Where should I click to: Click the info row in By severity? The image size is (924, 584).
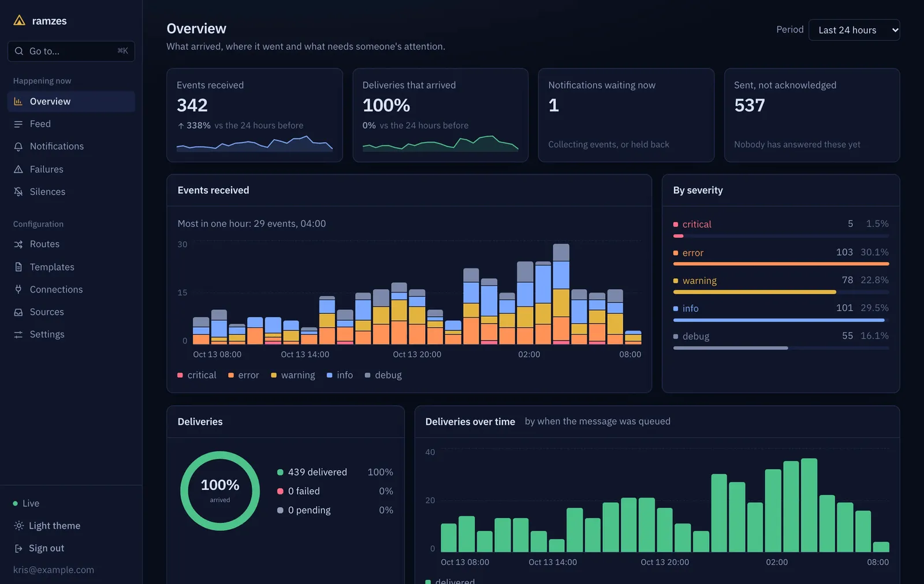pyautogui.click(x=781, y=312)
